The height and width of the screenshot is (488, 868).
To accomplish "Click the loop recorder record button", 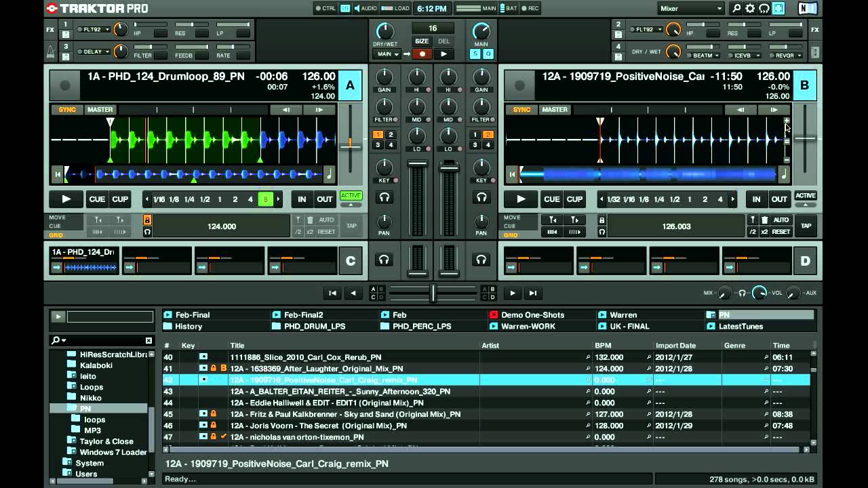I will tap(422, 54).
